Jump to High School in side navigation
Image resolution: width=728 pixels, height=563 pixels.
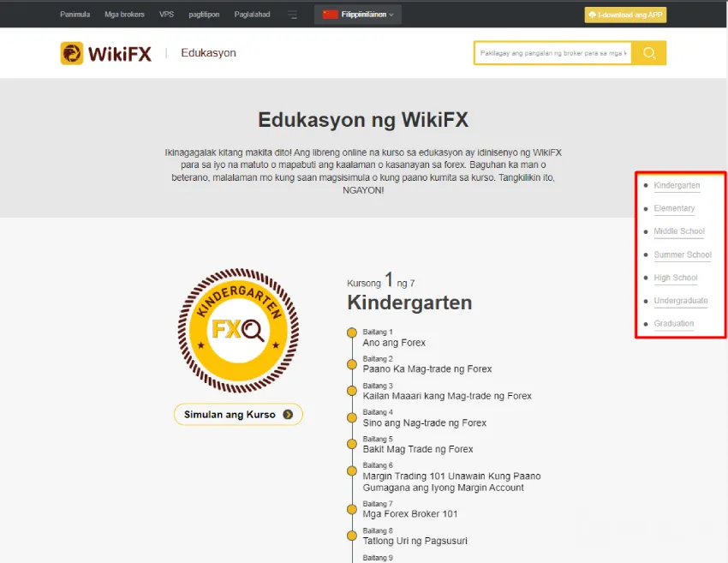676,278
